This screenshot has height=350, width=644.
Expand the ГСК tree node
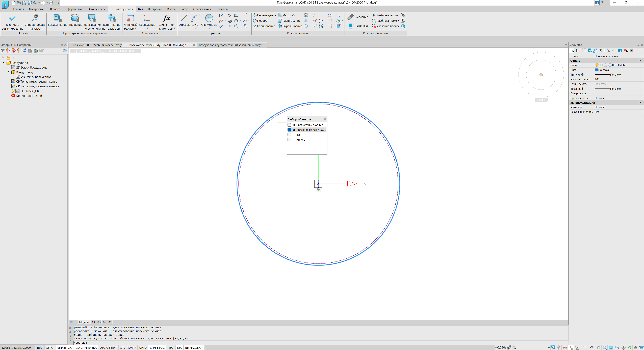pyautogui.click(x=3, y=58)
